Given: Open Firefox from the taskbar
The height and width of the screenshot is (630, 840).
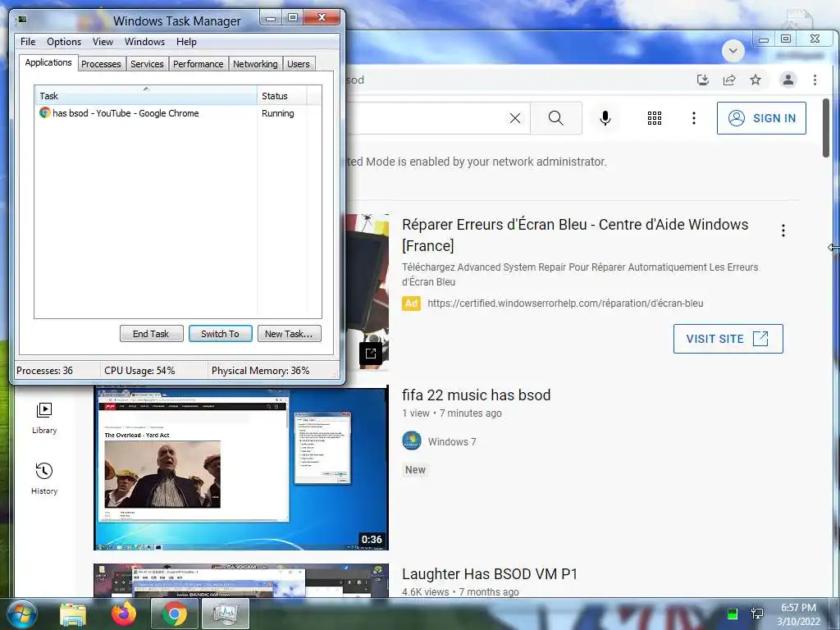Looking at the screenshot, I should pyautogui.click(x=124, y=614).
